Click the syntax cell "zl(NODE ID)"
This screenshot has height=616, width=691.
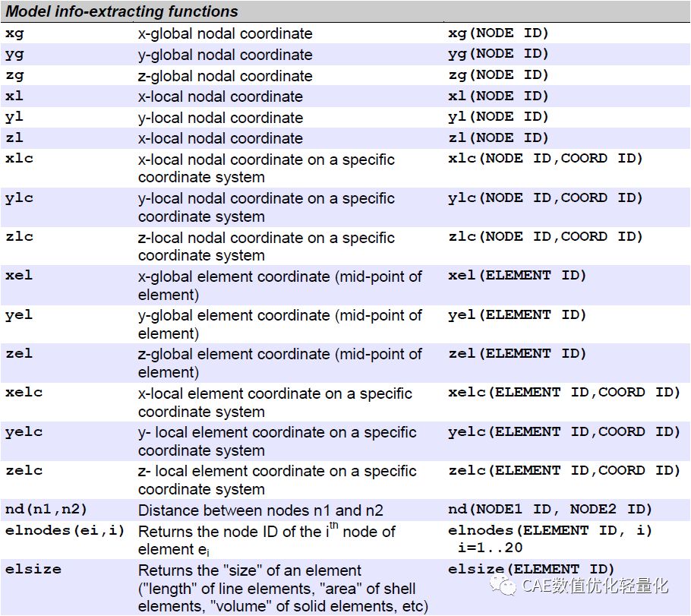tap(498, 137)
